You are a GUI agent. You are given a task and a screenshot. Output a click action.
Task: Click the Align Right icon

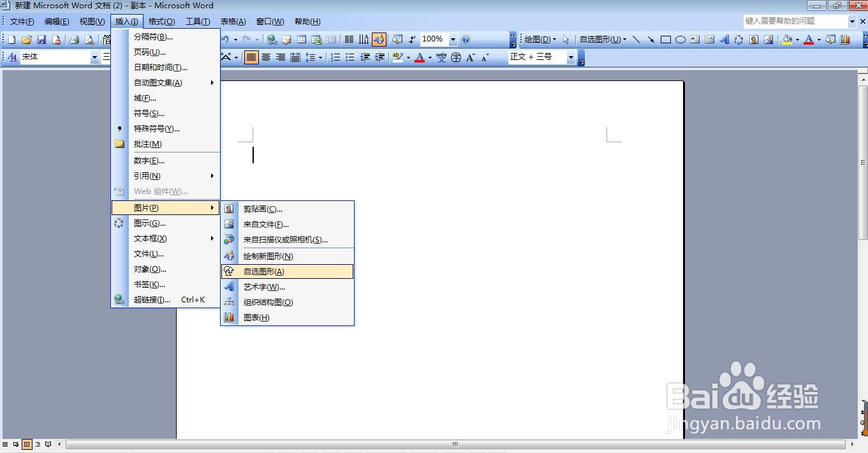pyautogui.click(x=281, y=57)
